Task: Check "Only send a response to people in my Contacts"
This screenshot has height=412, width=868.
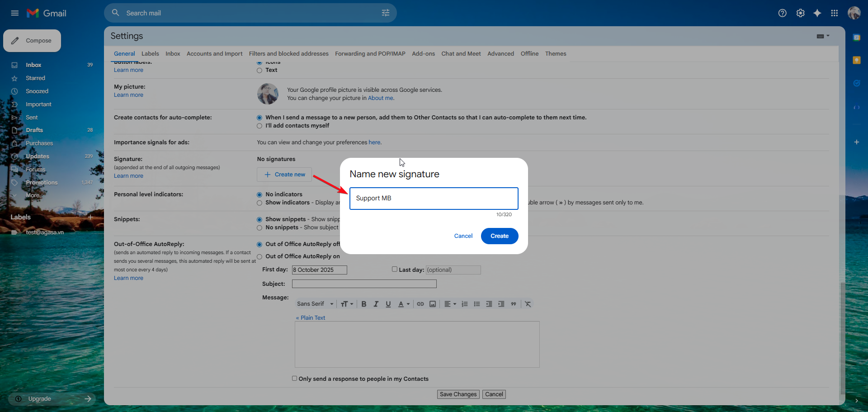Action: pyautogui.click(x=295, y=379)
